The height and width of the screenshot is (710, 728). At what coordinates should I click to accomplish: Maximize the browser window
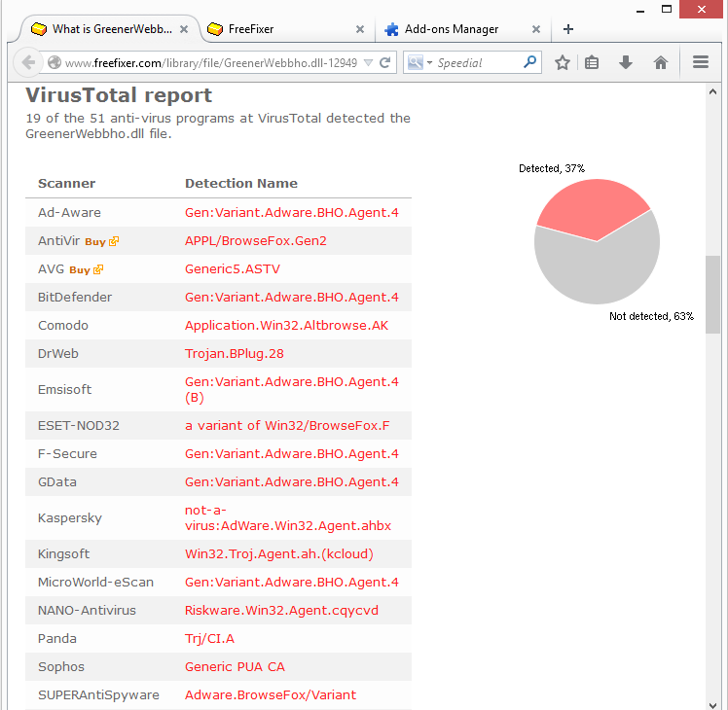(x=667, y=9)
